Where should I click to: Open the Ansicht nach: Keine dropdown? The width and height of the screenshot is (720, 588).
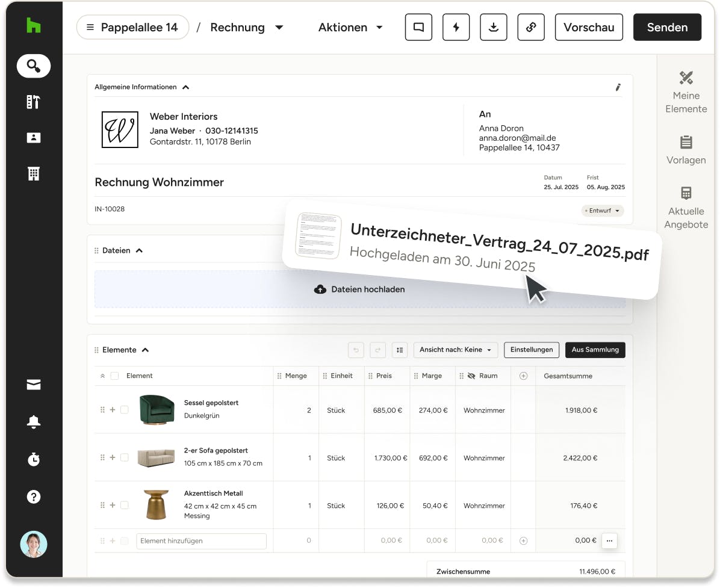[x=455, y=350]
